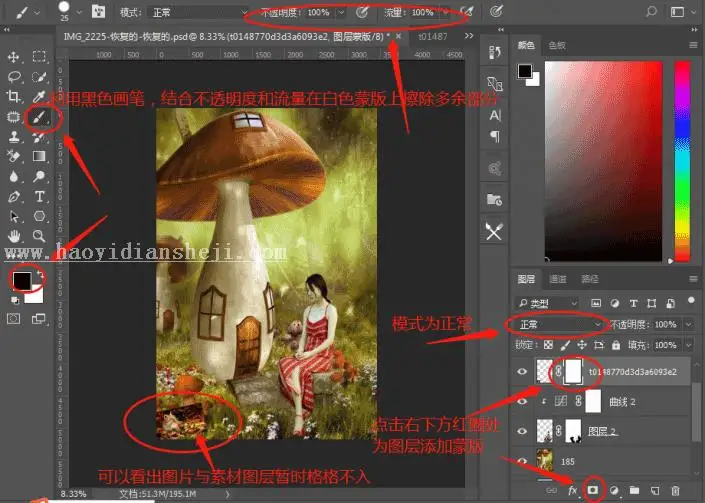This screenshot has height=503, width=705.
Task: Select layer mask of t0148770d3d3a6093e2
Action: click(x=572, y=372)
